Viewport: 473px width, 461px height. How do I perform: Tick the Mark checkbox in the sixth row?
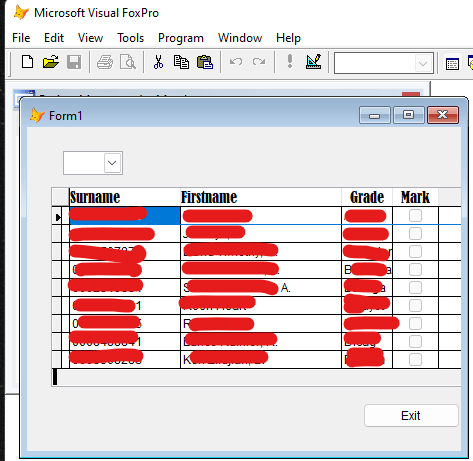click(x=415, y=305)
